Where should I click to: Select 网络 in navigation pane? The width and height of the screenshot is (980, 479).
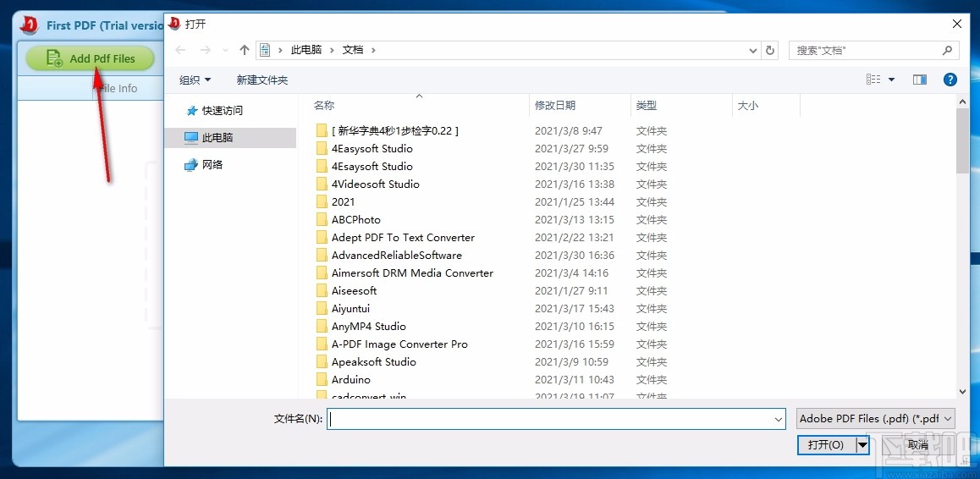tap(212, 165)
